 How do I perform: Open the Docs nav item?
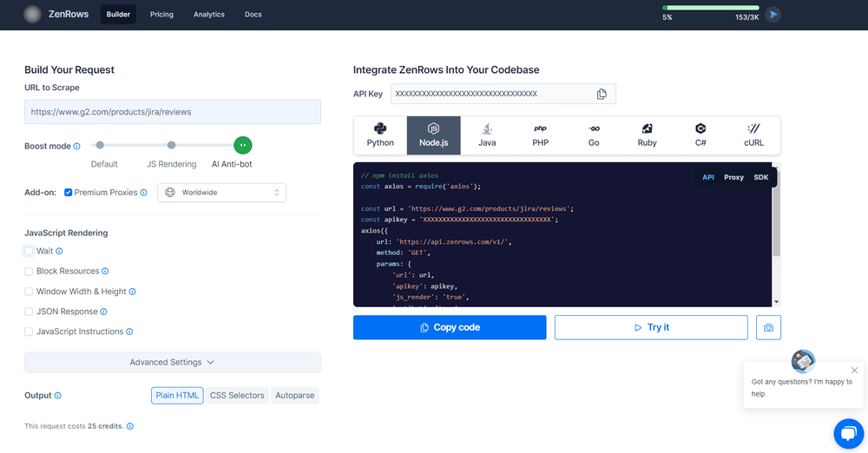[253, 15]
